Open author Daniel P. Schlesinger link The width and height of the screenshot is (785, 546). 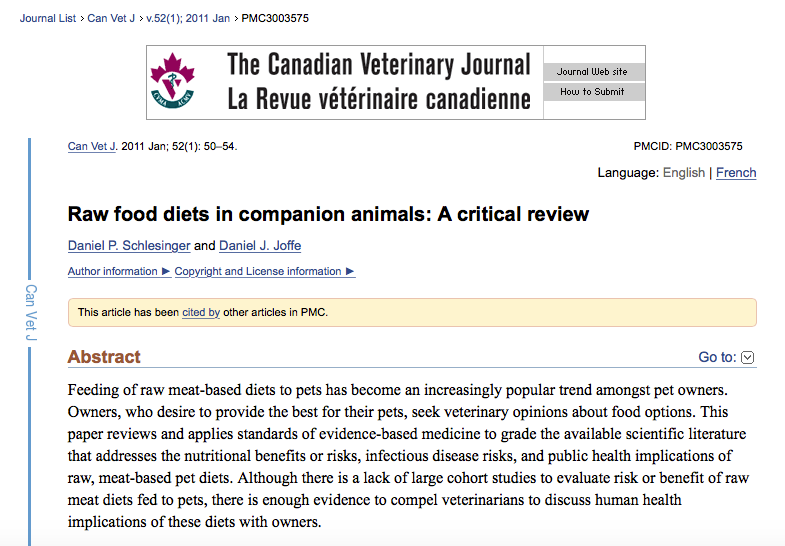point(129,246)
